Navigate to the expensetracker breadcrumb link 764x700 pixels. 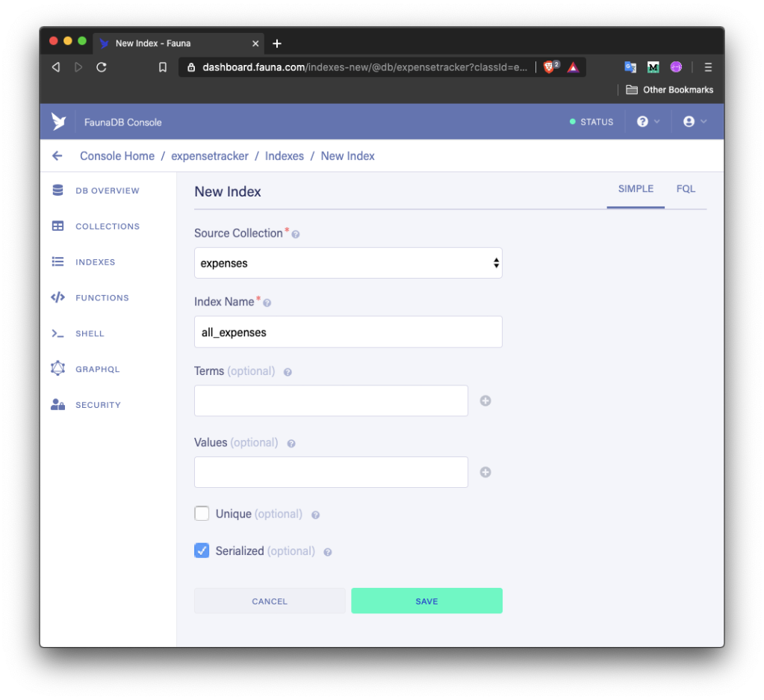pos(210,155)
